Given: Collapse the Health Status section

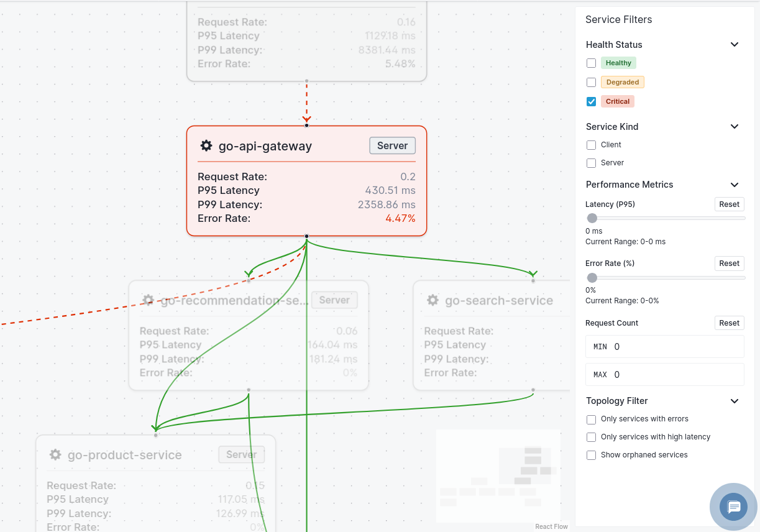Looking at the screenshot, I should 735,45.
